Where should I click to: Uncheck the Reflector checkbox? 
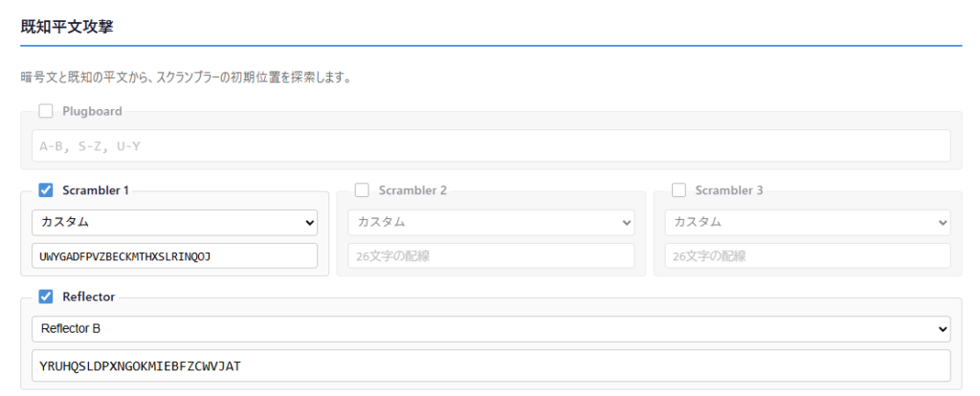(46, 297)
